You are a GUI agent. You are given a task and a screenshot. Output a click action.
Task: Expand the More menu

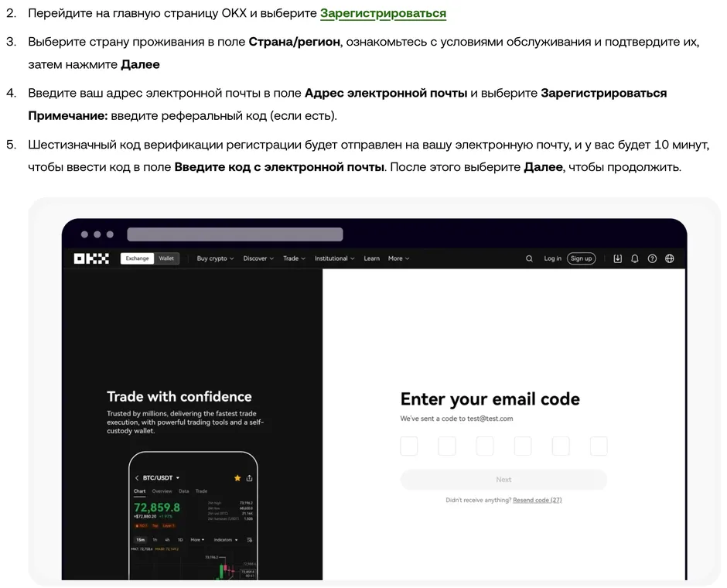click(x=398, y=258)
